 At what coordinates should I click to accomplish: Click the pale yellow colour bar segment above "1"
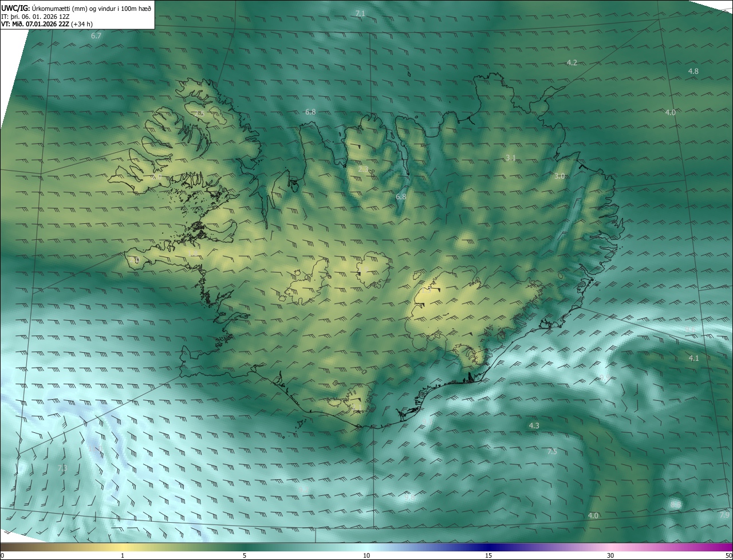[x=123, y=547]
